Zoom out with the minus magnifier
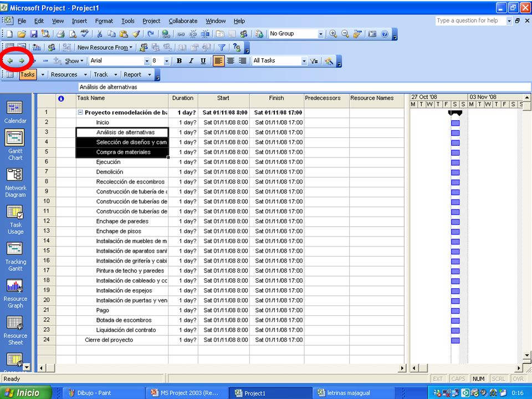This screenshot has width=532, height=399. pyautogui.click(x=345, y=34)
